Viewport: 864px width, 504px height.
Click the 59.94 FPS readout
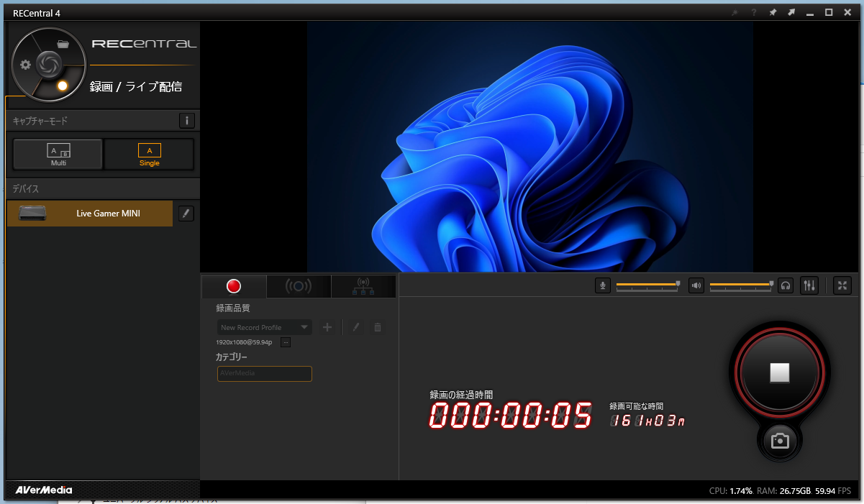coord(833,490)
